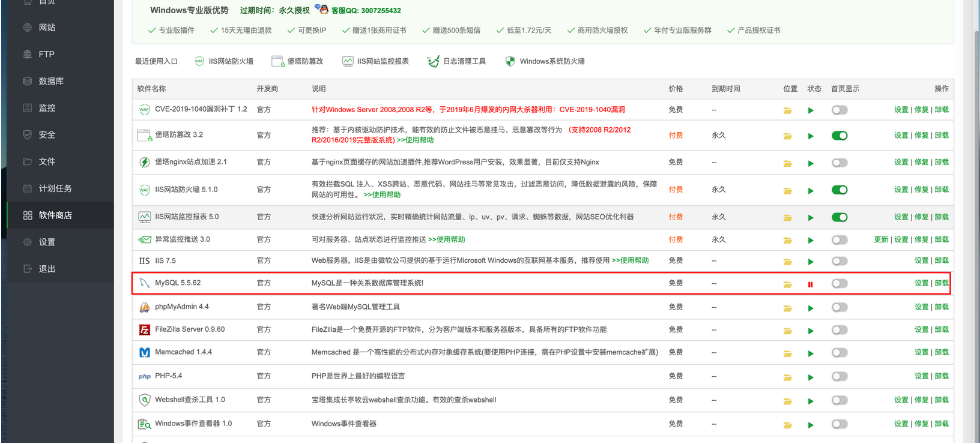The image size is (980, 444).
Task: Click 修复 for 堡塔防篡改 3.2
Action: pos(921,136)
